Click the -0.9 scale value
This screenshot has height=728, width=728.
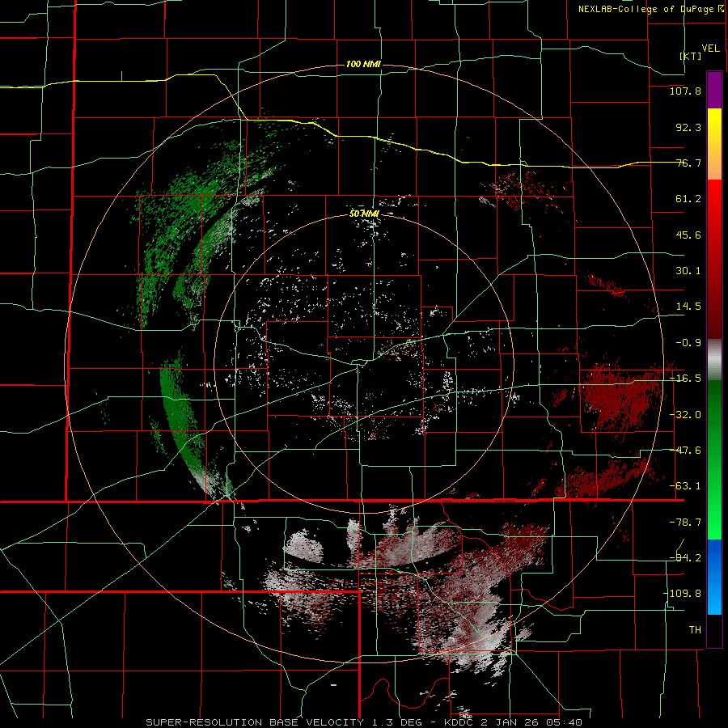pyautogui.click(x=688, y=343)
